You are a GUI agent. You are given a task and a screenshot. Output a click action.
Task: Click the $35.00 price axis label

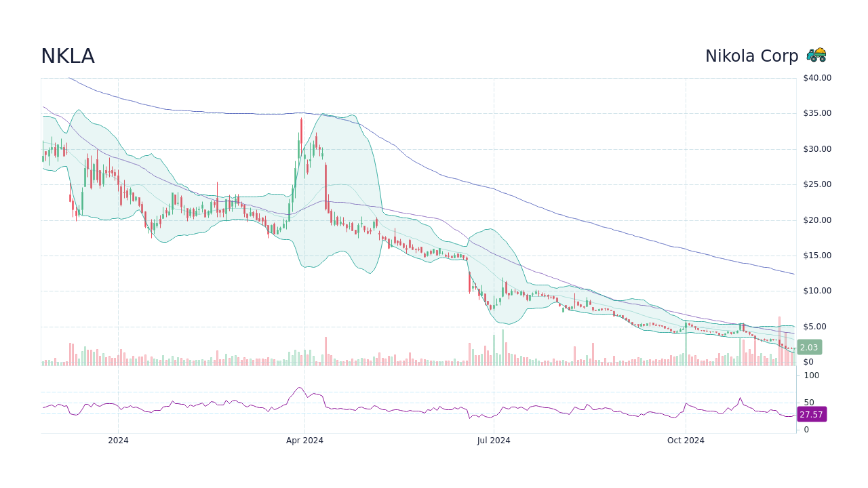coord(817,113)
